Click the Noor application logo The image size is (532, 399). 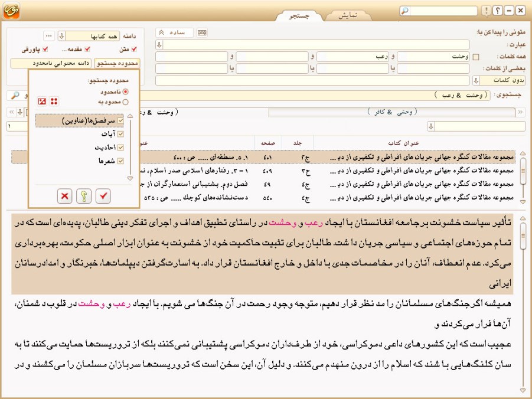[x=11, y=10]
